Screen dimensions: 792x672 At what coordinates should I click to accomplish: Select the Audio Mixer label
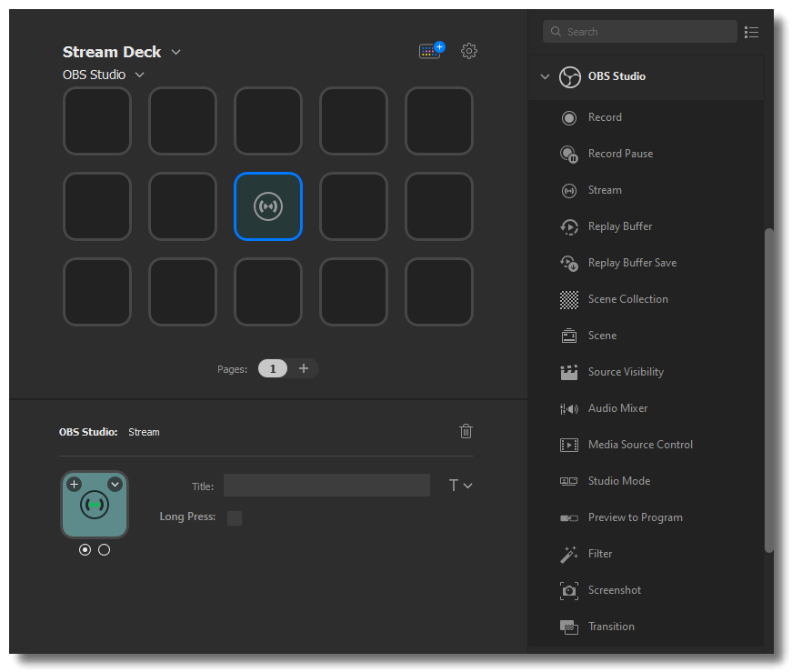coord(617,408)
